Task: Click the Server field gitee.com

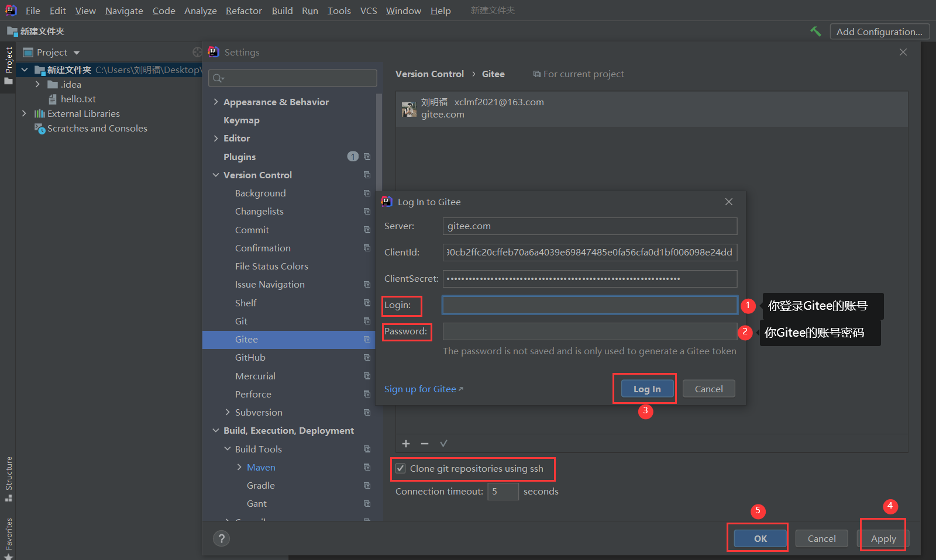Action: (x=590, y=226)
